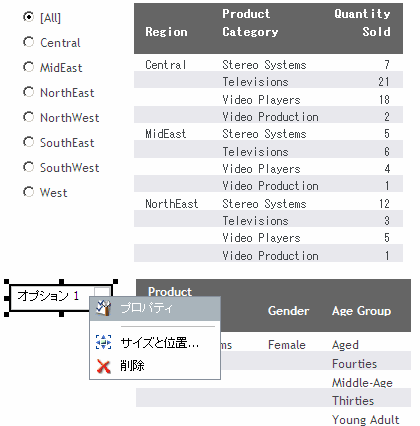Click the MidEast cell in the table

[166, 134]
